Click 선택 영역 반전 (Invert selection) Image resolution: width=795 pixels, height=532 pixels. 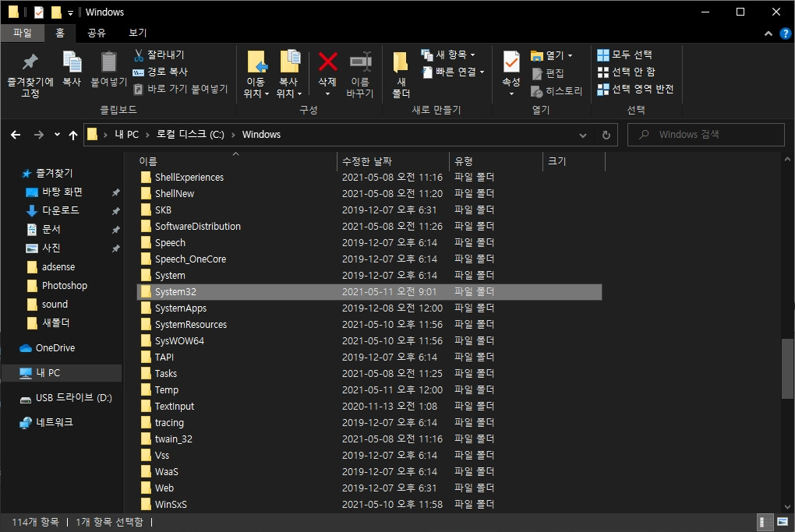[635, 89]
